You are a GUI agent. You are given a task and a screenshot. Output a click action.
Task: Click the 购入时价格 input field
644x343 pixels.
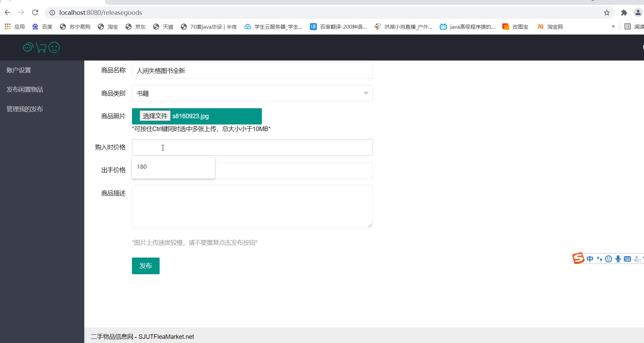(252, 148)
